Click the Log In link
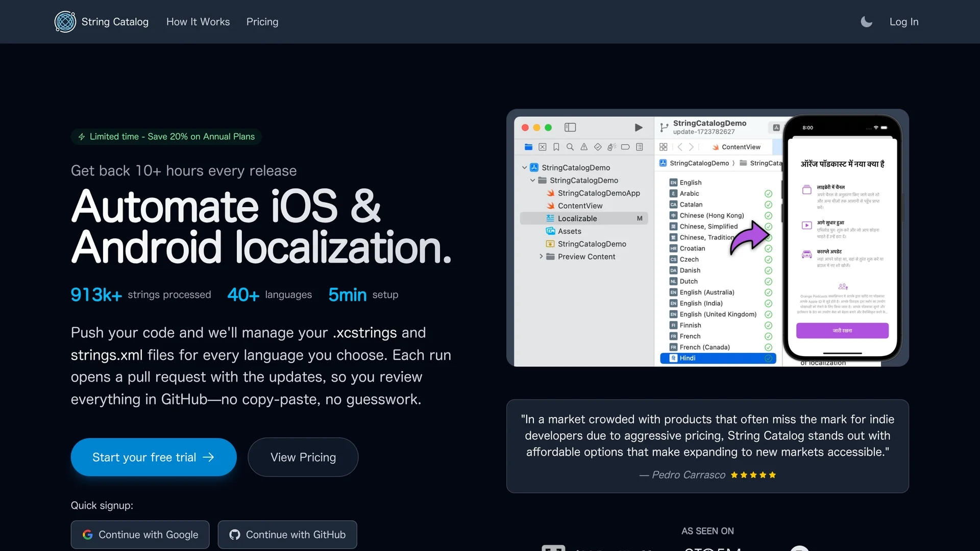Screen dimensions: 980x551 [904, 21]
